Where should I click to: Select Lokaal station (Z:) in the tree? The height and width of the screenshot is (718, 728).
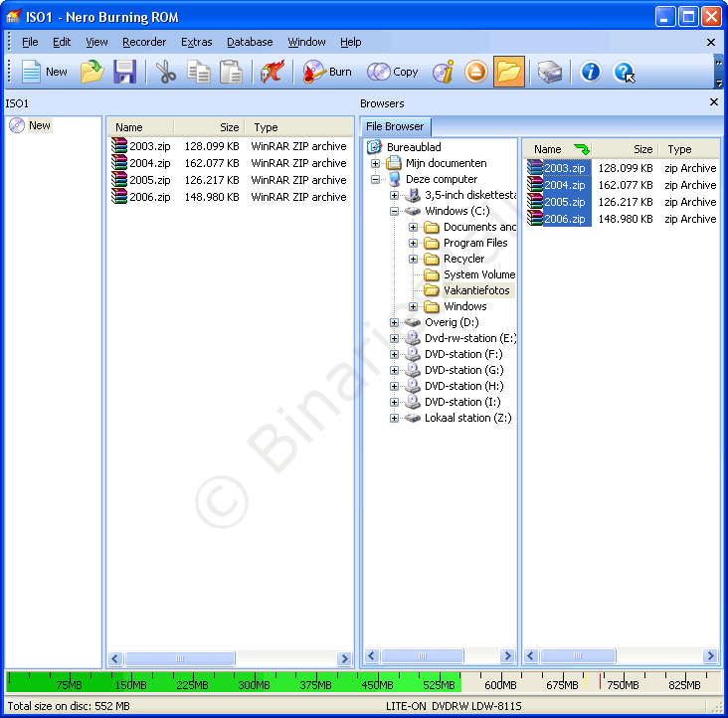coord(468,418)
